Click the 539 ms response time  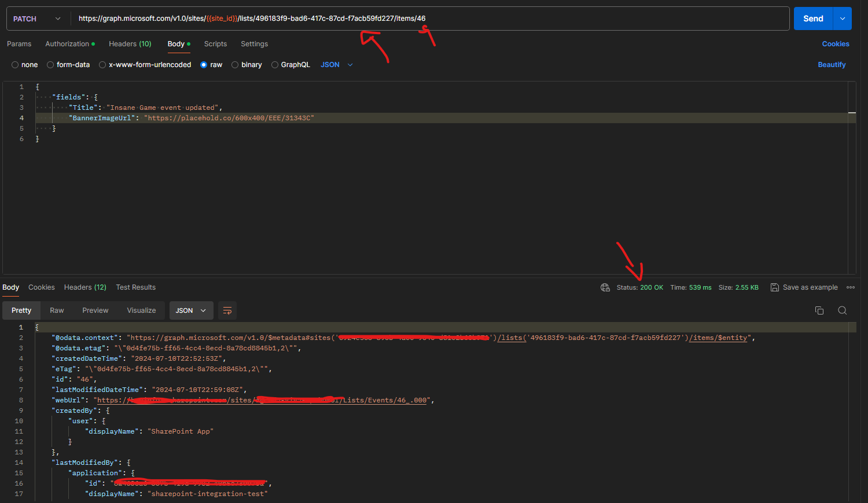click(x=700, y=287)
